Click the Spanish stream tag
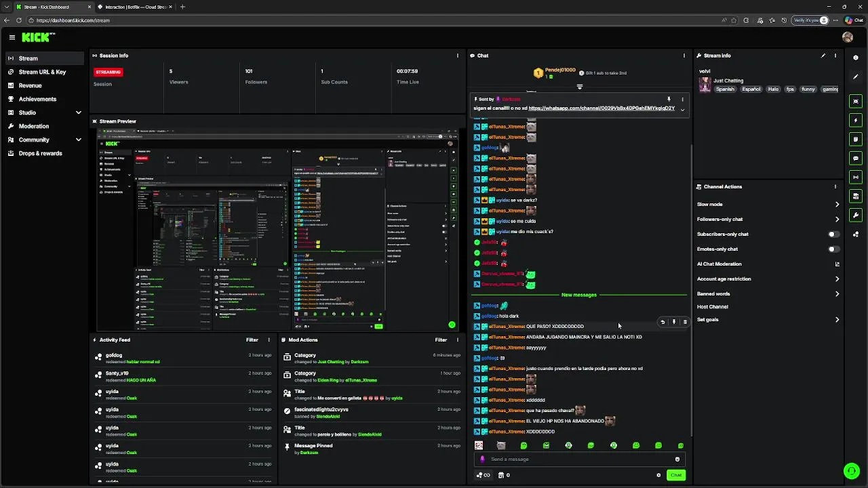The image size is (868, 488). tap(725, 89)
